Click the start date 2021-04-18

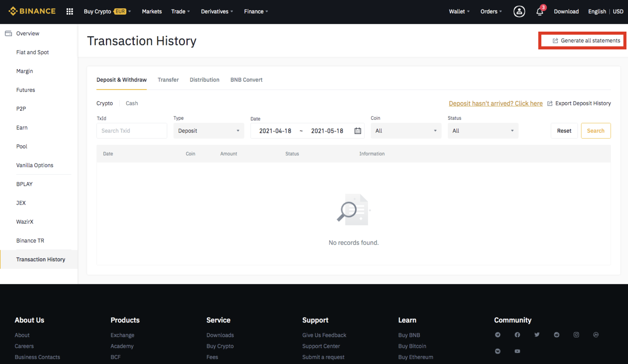(x=275, y=131)
